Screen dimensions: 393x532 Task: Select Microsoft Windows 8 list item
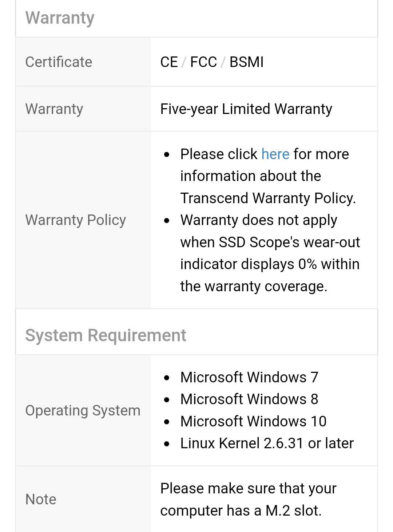(249, 399)
